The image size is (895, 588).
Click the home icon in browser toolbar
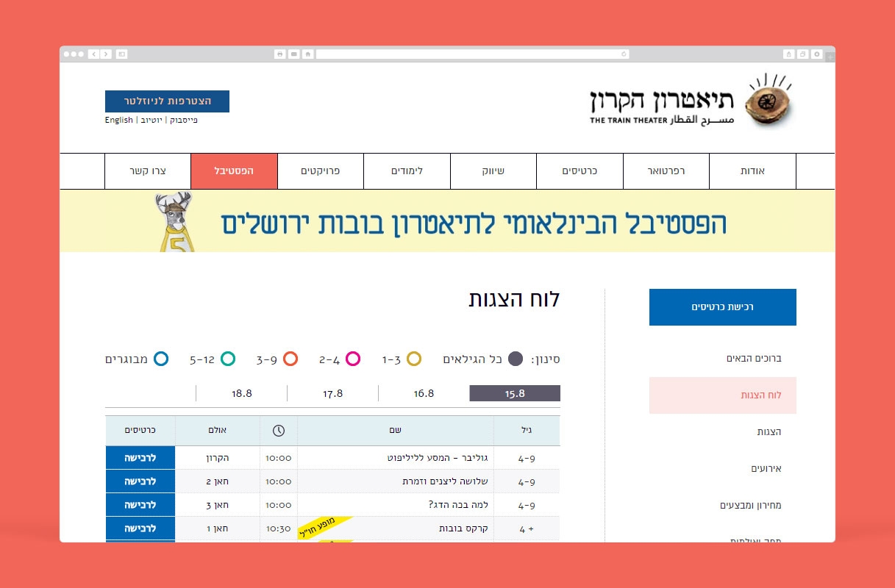tap(307, 54)
